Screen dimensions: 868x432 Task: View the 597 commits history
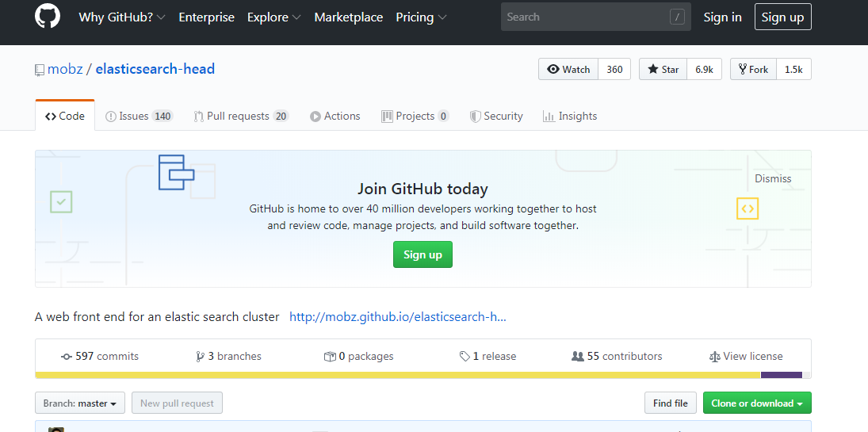100,356
